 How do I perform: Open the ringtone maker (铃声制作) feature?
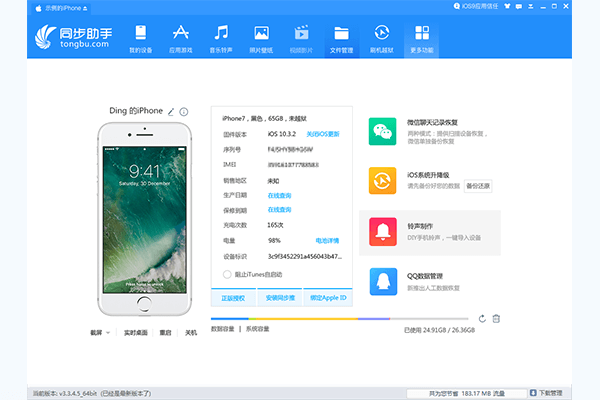pos(430,232)
